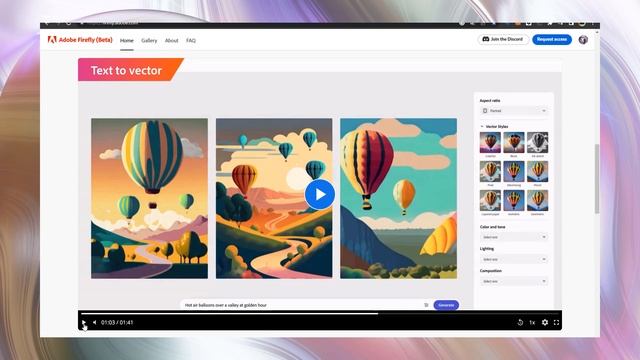This screenshot has width=640, height=360.
Task: Choose the Layered paper vector style
Action: [490, 200]
